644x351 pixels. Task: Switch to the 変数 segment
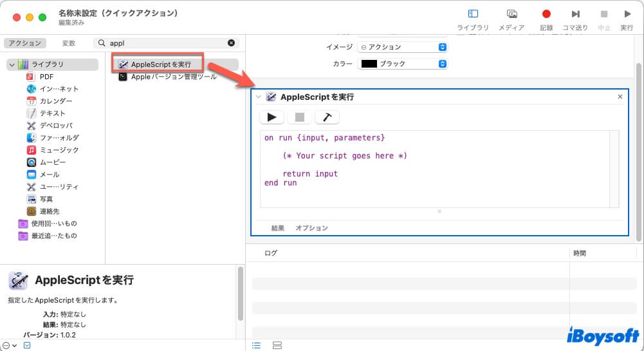click(69, 43)
